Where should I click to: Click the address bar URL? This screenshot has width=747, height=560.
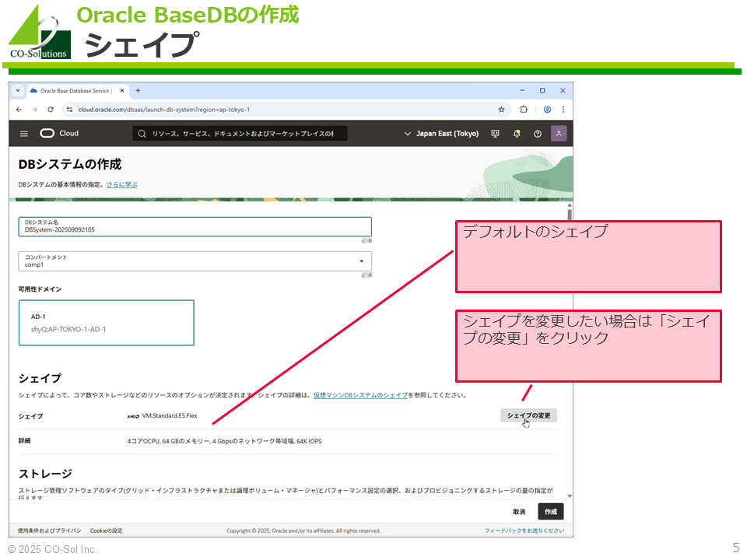pyautogui.click(x=164, y=110)
